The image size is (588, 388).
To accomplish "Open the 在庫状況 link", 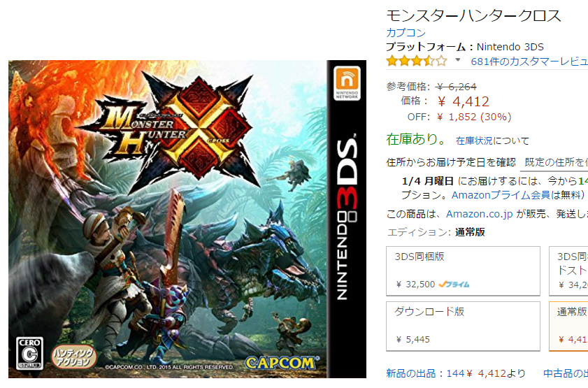I will [x=474, y=141].
